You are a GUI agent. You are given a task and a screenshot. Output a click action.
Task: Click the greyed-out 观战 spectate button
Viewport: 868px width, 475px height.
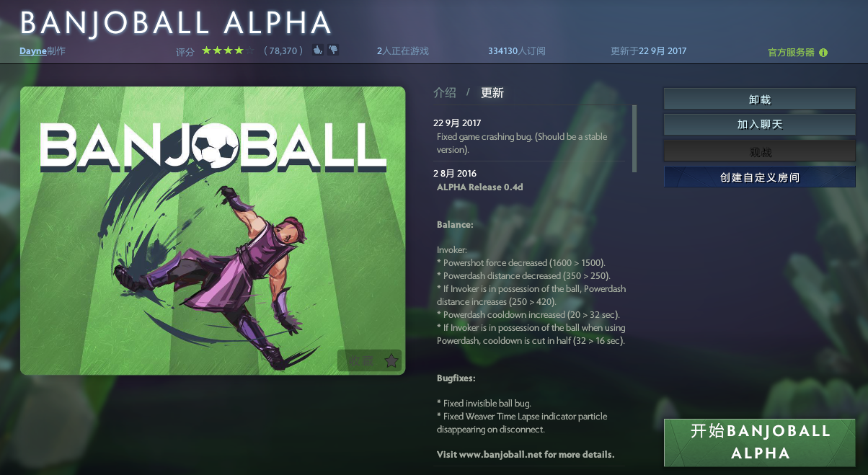[x=760, y=151]
